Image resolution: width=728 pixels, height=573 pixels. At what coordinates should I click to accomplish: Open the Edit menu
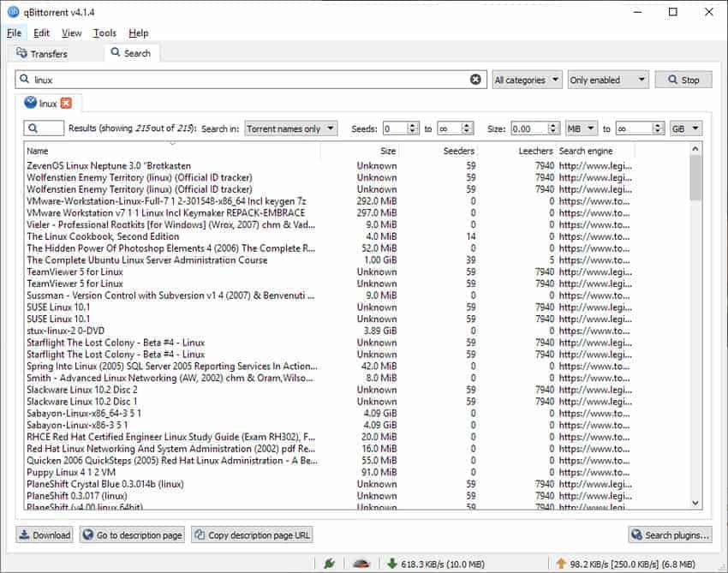41,33
